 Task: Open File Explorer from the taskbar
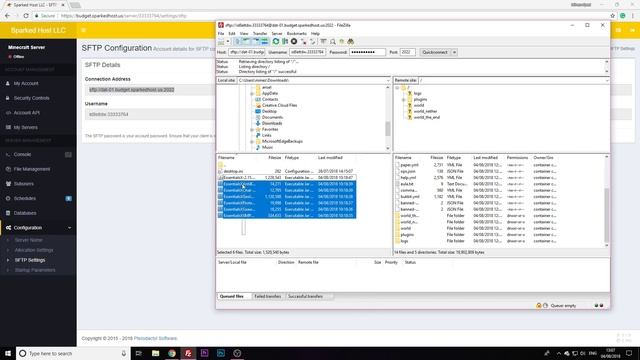(x=156, y=353)
